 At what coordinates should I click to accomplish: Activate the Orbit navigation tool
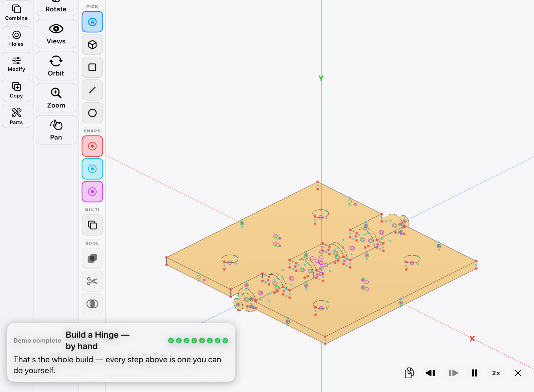point(56,66)
